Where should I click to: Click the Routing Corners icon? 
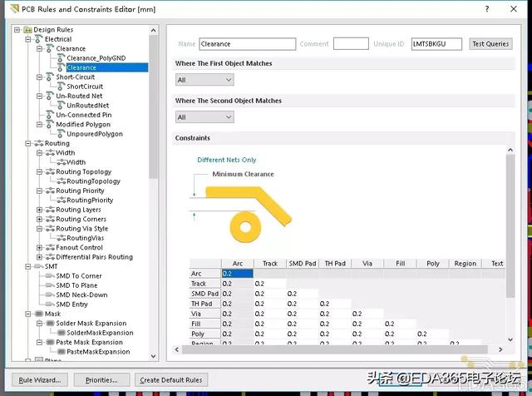pos(50,219)
